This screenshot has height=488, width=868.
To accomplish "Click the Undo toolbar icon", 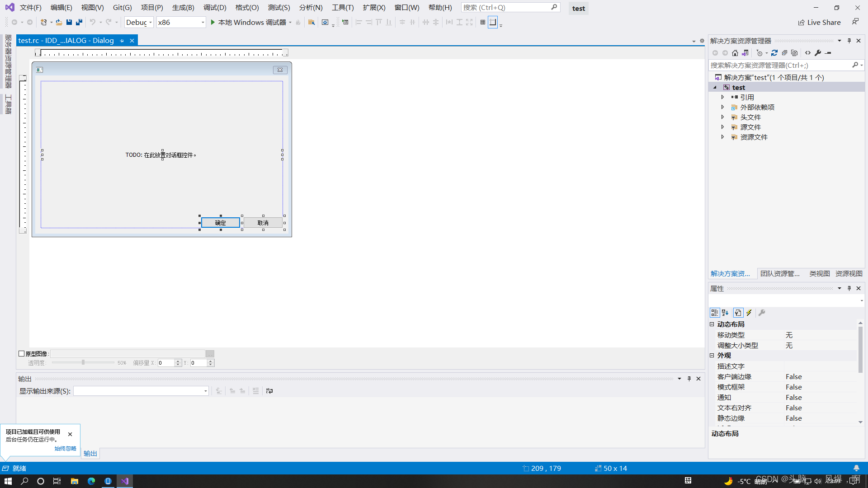I will tap(92, 22).
